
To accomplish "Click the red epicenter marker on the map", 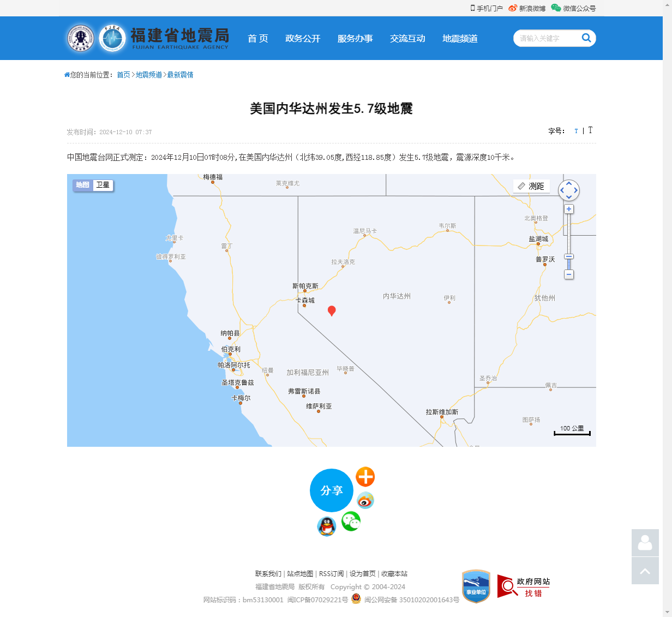I will click(x=332, y=310).
